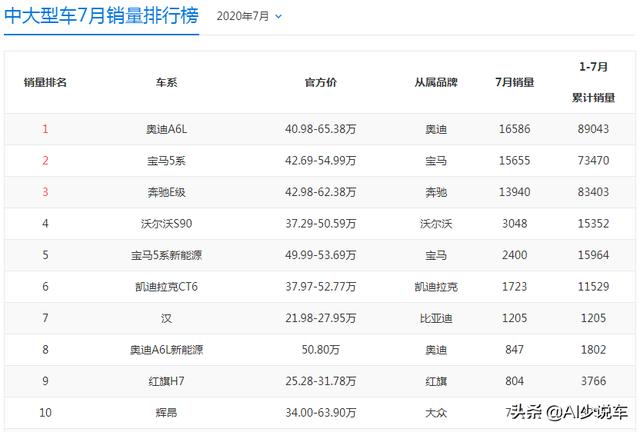Select cumulative sales value 11529
The image size is (640, 432).
593,287
